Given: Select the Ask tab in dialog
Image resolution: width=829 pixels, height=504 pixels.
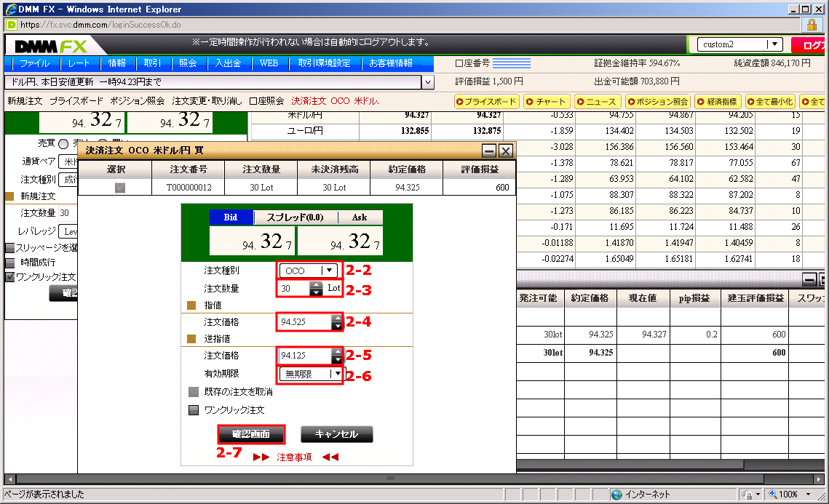Looking at the screenshot, I should click(x=360, y=217).
